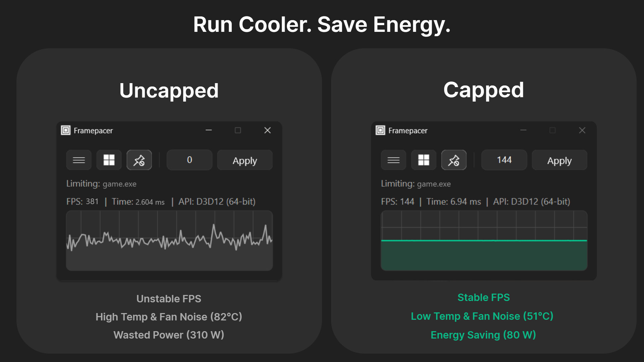Click FPS limit field showing 0

(x=190, y=160)
